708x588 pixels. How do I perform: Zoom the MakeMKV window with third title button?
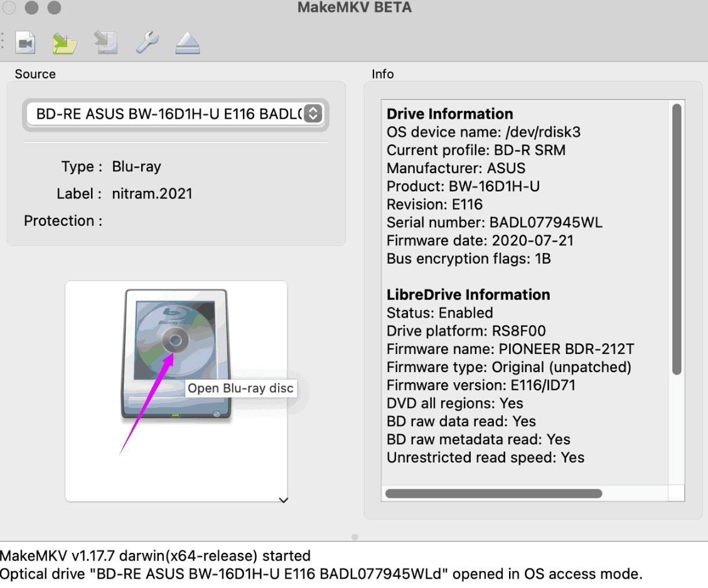(55, 8)
